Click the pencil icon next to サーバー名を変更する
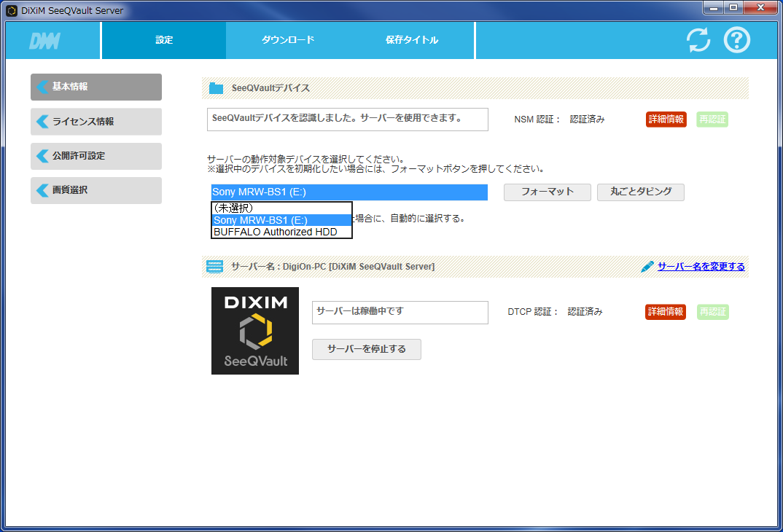The image size is (783, 532). click(x=647, y=267)
